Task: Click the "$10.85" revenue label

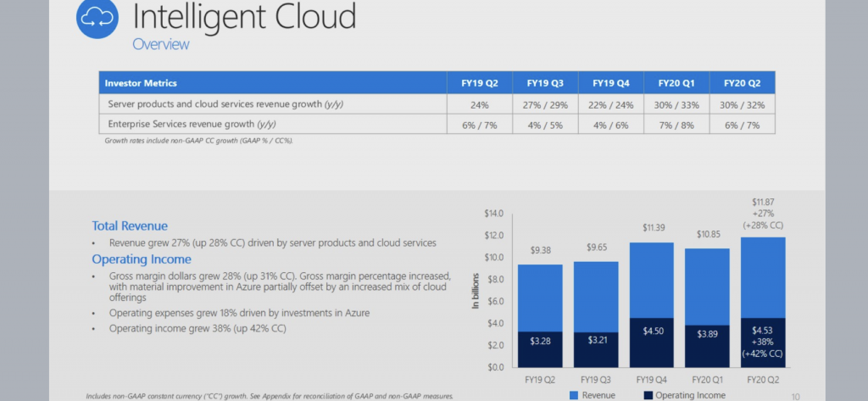Action: click(708, 234)
